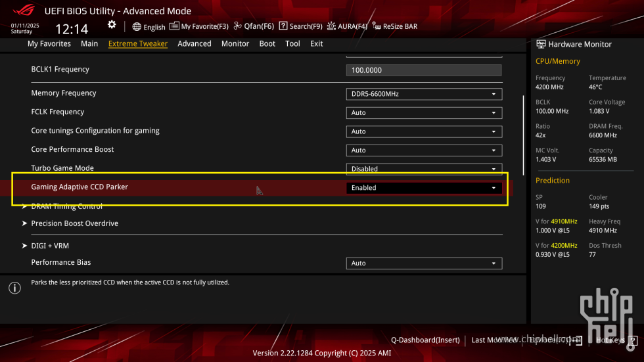The width and height of the screenshot is (644, 362).
Task: Click the Search(F9) question mark icon
Action: point(283,26)
